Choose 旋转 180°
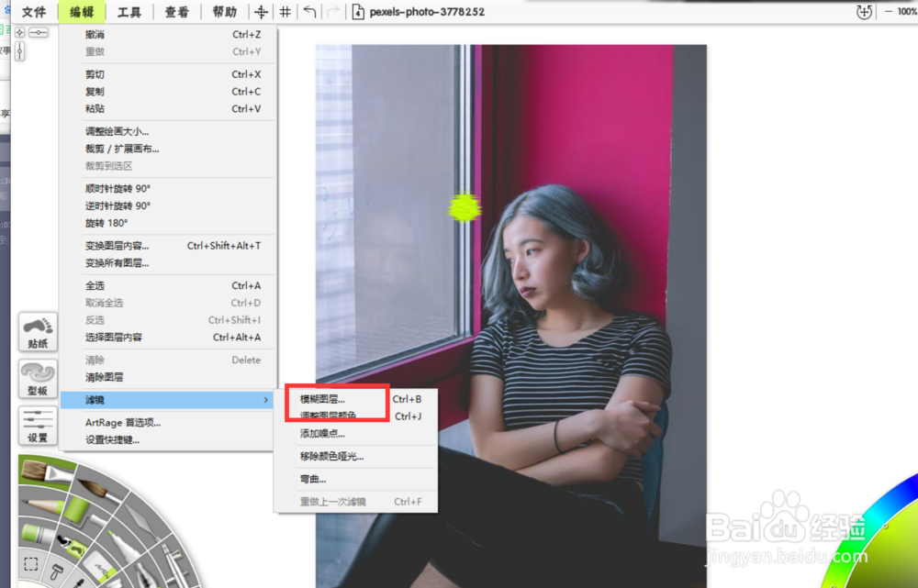Image resolution: width=918 pixels, height=588 pixels. coord(167,223)
